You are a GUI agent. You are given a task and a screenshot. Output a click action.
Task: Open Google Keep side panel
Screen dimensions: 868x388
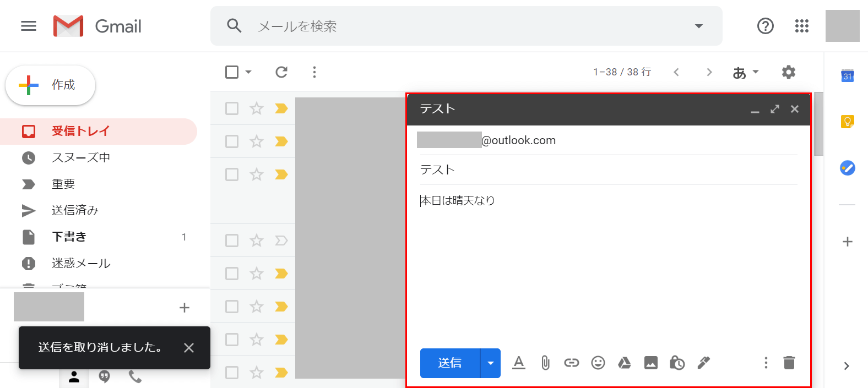[x=848, y=122]
